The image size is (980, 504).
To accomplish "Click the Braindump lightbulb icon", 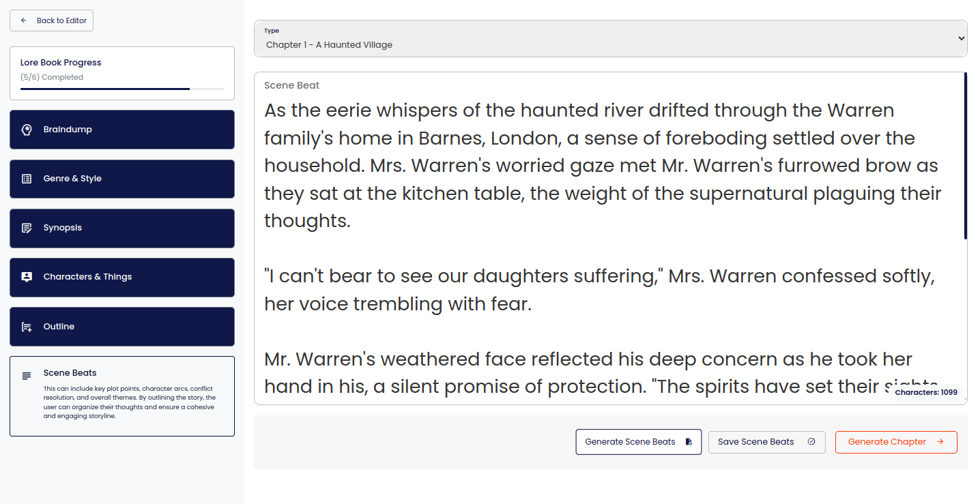I will [27, 130].
